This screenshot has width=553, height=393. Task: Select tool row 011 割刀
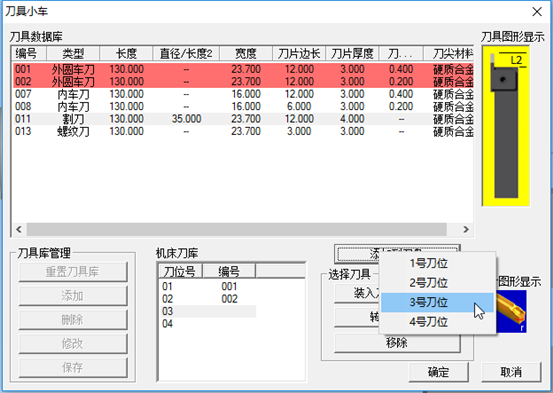(243, 119)
